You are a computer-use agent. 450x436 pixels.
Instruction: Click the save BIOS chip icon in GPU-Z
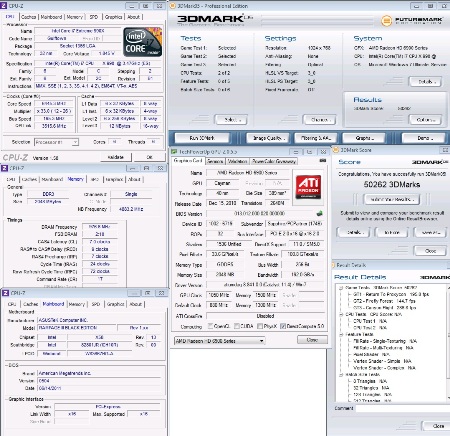point(319,213)
